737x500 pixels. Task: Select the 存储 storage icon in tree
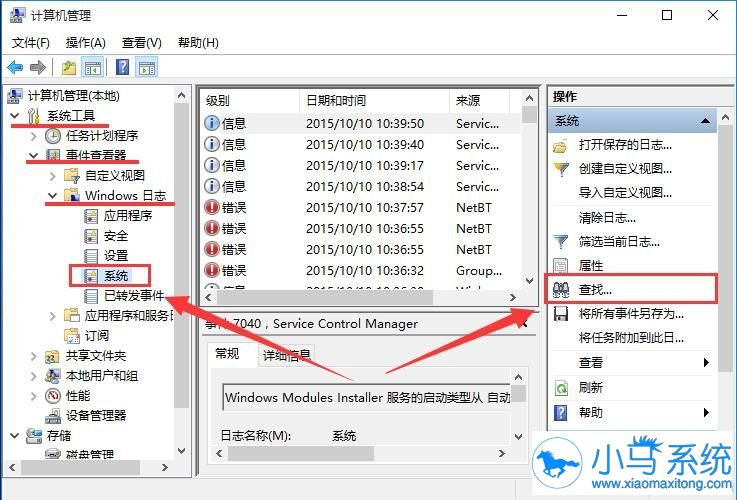pos(34,436)
